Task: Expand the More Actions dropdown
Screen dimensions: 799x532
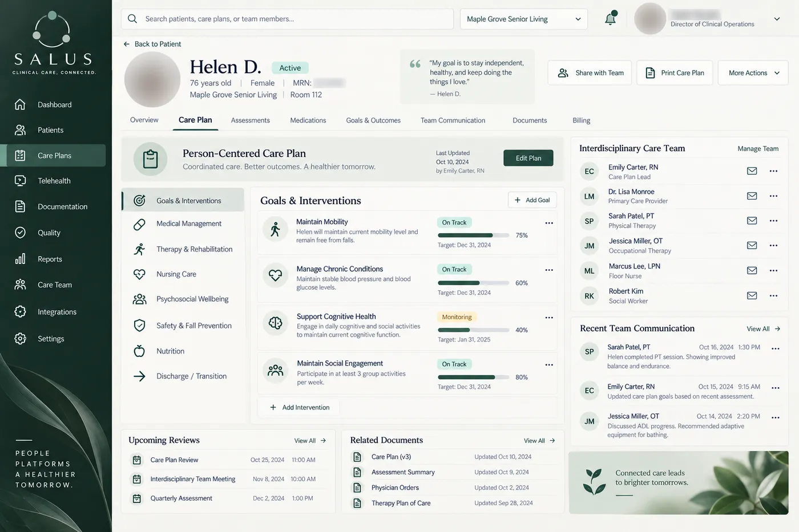Action: coord(753,73)
